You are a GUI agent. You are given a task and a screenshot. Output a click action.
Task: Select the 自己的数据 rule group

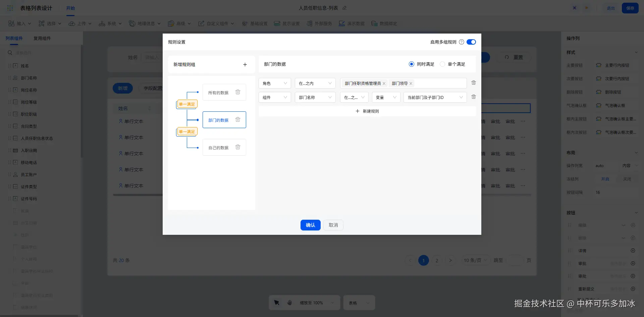coord(224,147)
